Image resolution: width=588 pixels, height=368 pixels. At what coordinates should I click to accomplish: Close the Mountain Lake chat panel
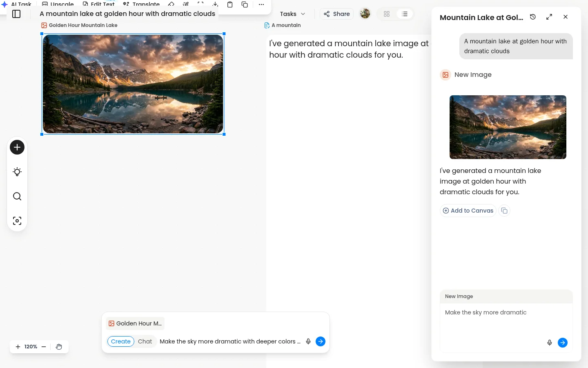pos(566,17)
